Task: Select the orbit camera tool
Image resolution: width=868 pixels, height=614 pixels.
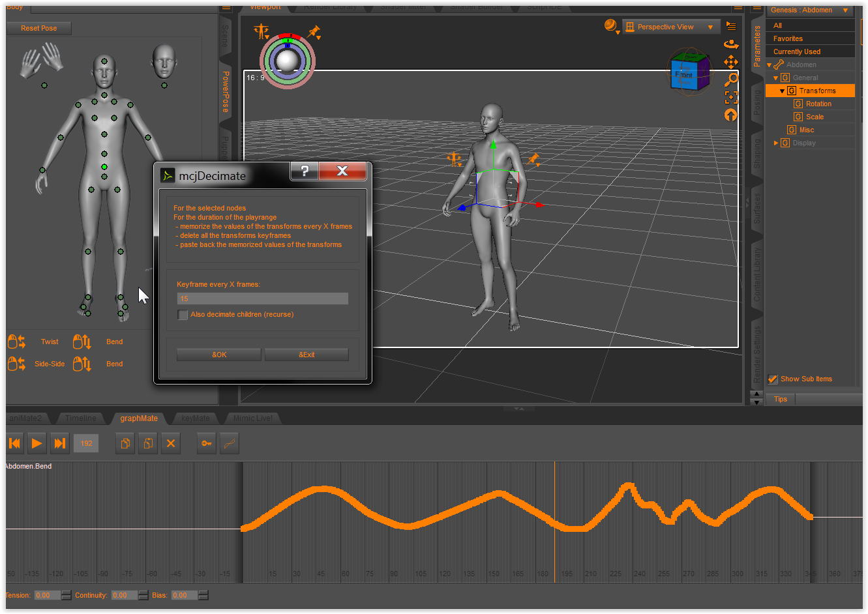Action: pyautogui.click(x=731, y=44)
